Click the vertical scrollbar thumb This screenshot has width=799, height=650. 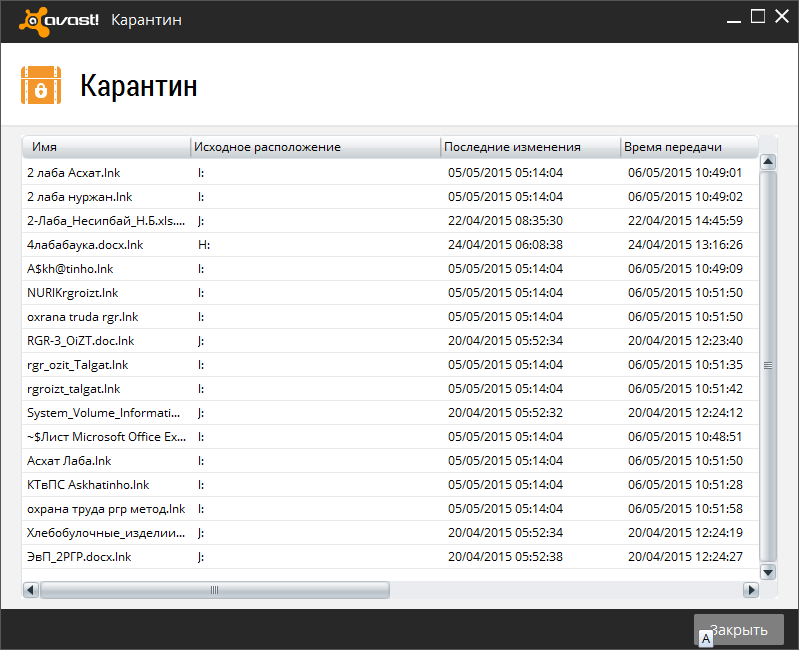(768, 366)
